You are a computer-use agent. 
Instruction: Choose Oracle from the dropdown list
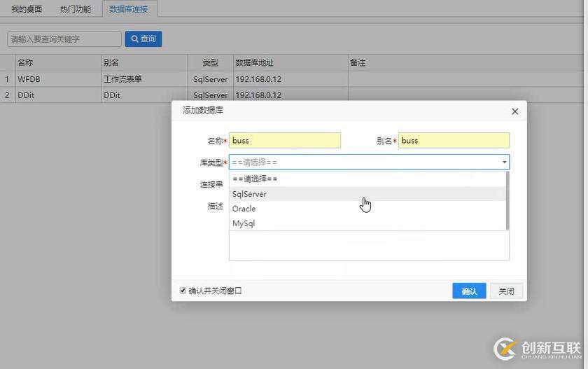point(367,209)
